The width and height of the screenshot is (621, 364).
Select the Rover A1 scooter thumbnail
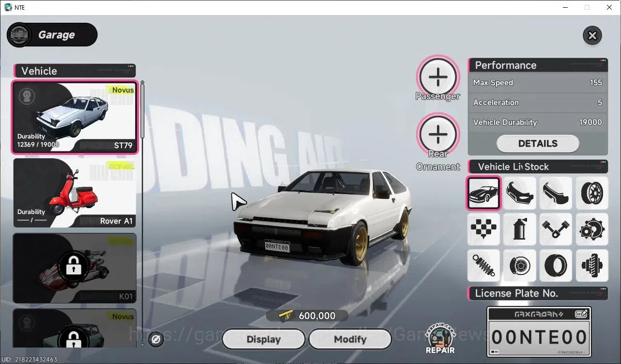75,193
